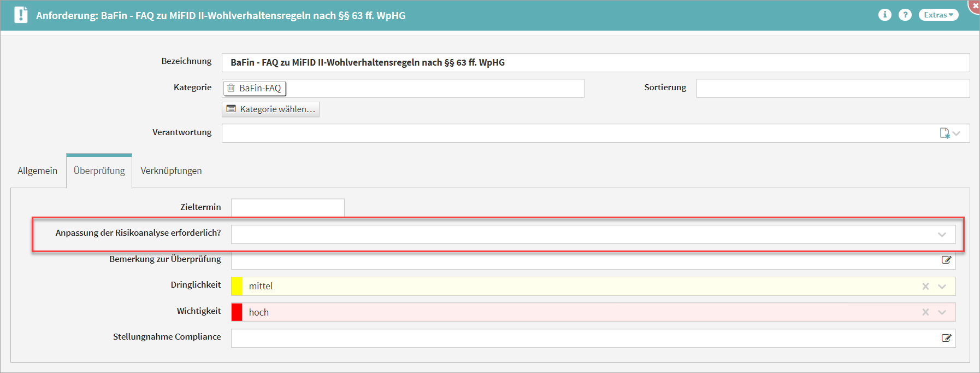
Task: Click the Zieltermin date field
Action: (x=287, y=207)
